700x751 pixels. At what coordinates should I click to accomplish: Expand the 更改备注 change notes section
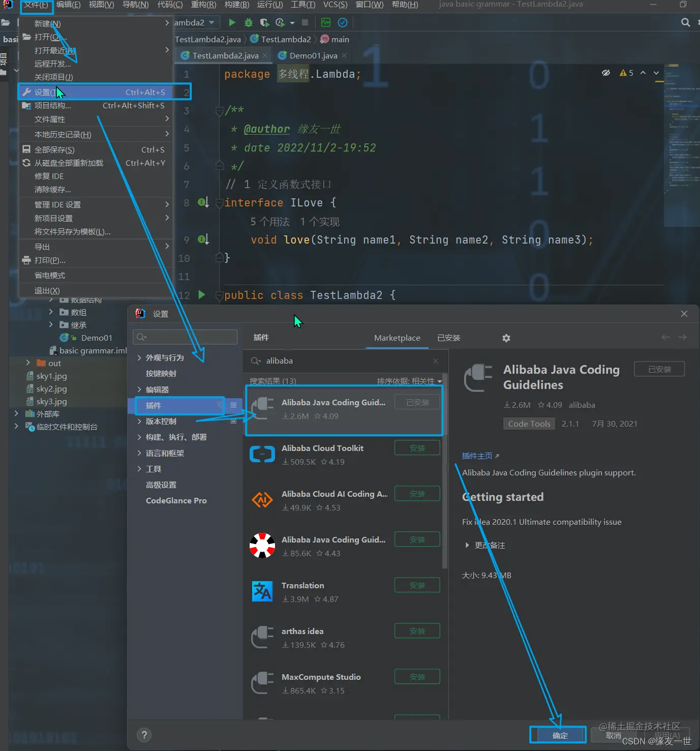[x=467, y=545]
